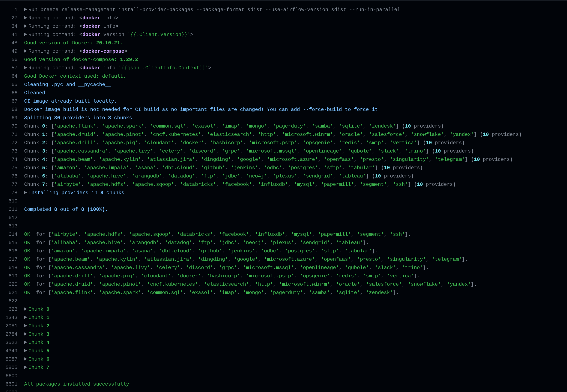The width and height of the screenshot is (567, 392).
Task: Expand the Chunk 4 log section
Action: coord(26,342)
